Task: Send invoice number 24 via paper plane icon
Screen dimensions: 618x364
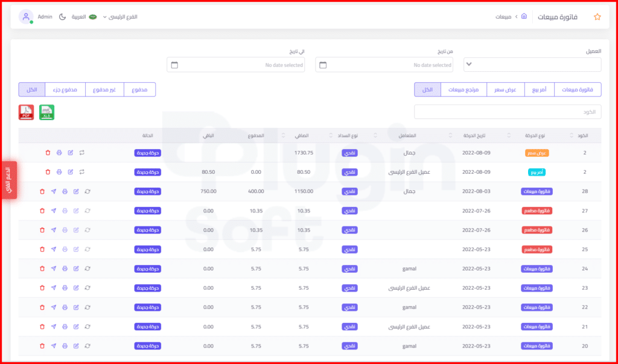Action: point(53,269)
